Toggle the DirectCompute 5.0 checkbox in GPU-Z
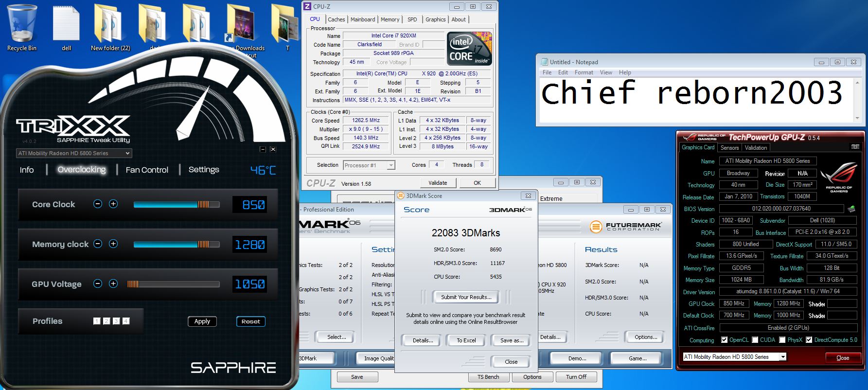This screenshot has width=868, height=390. [x=809, y=340]
